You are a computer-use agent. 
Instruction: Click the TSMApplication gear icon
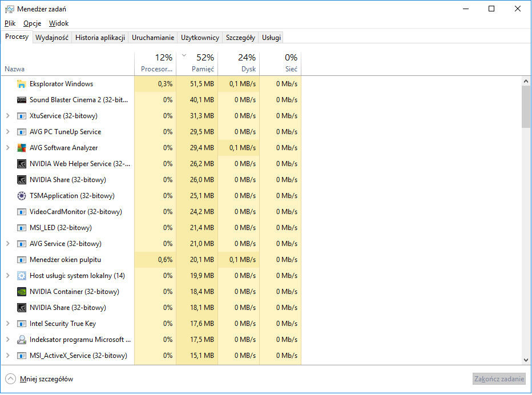tap(21, 196)
